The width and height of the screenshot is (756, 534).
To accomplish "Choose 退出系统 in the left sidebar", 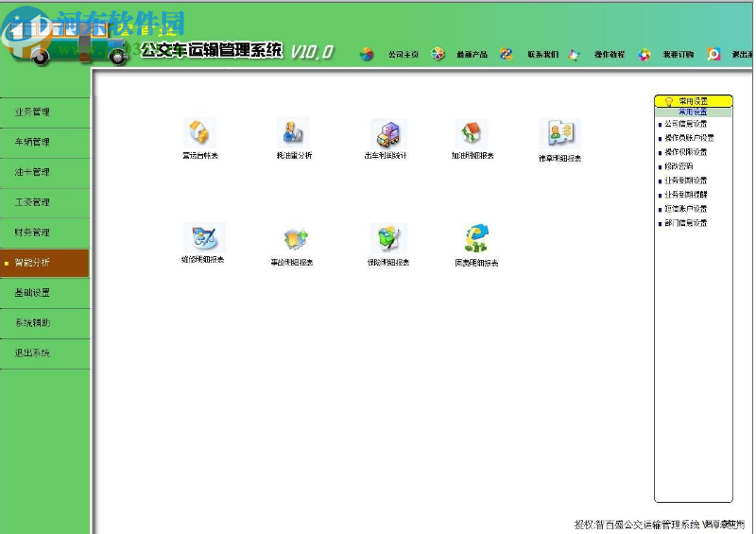I will coord(44,353).
